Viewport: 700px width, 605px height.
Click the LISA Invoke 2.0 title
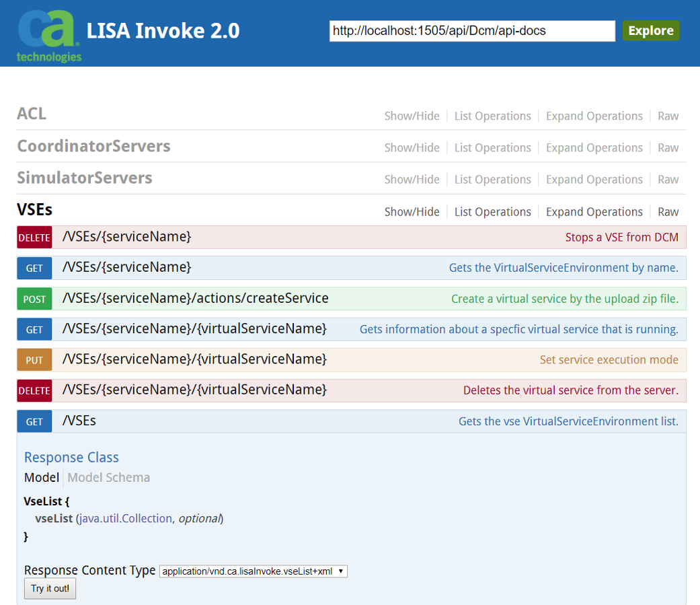tap(163, 31)
